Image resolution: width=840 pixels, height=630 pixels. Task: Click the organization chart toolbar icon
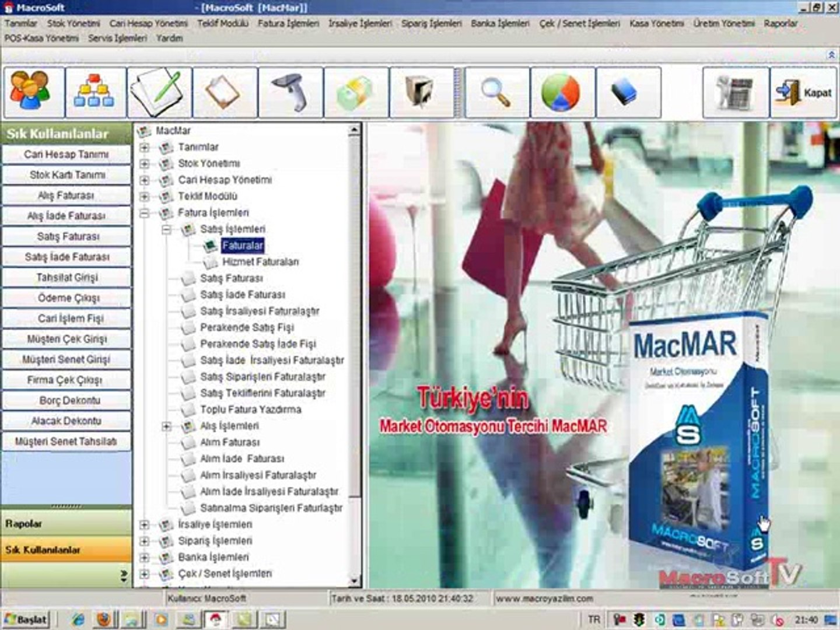click(96, 93)
